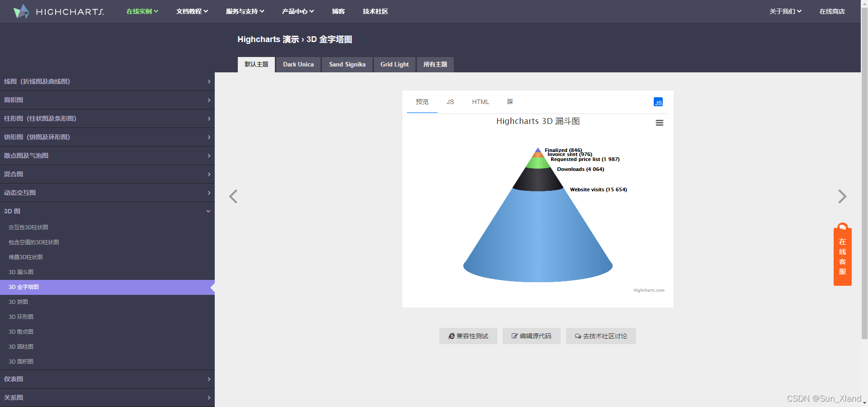
Task: Open the online customer service widget
Action: pyautogui.click(x=843, y=255)
